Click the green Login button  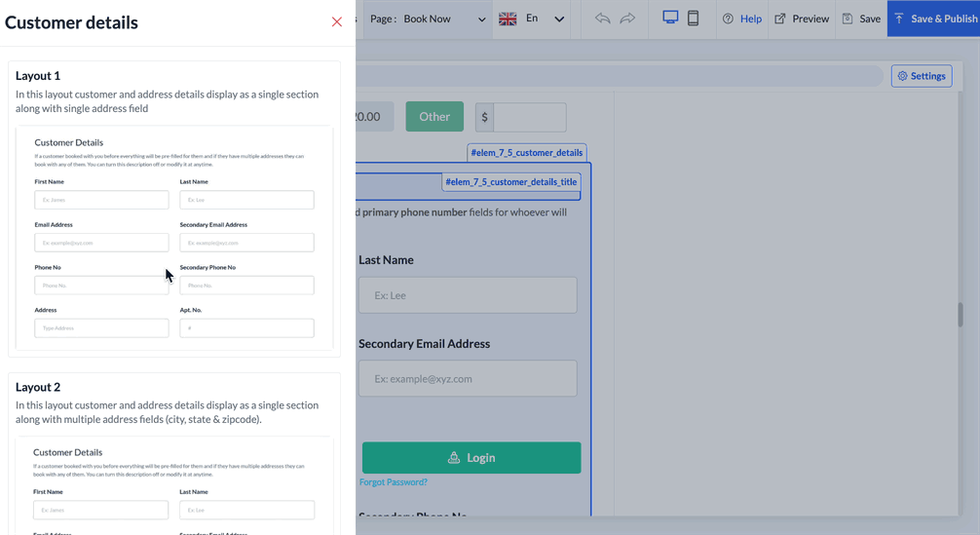point(471,457)
